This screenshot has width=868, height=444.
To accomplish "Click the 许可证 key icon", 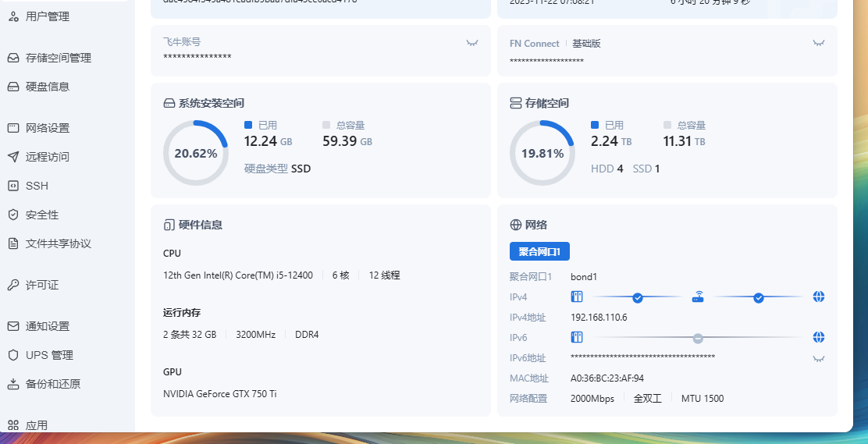I will 13,285.
